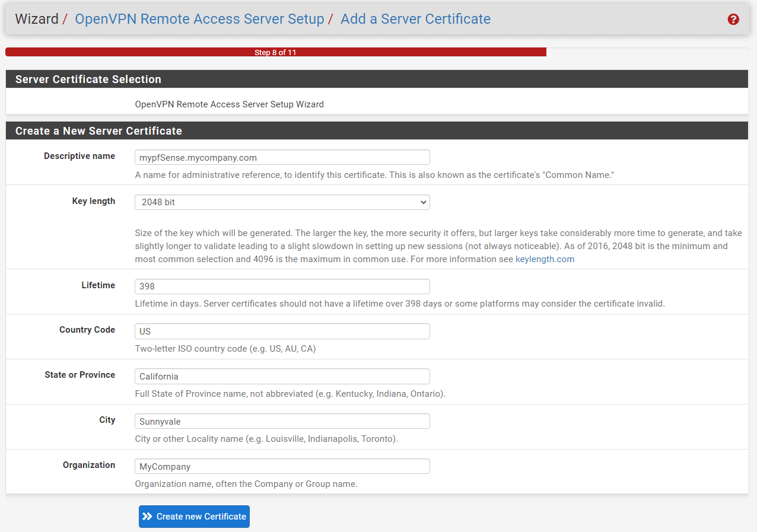Click the State or Province field showing California
Viewport: 757px width, 532px height.
coord(282,376)
